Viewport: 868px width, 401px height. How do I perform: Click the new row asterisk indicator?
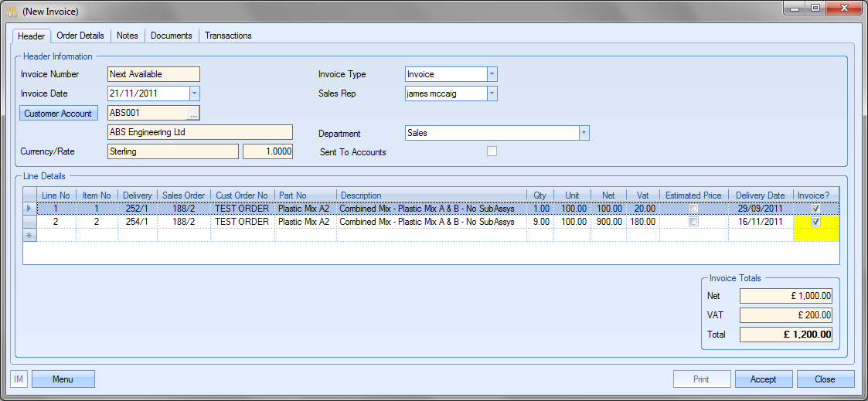click(29, 235)
